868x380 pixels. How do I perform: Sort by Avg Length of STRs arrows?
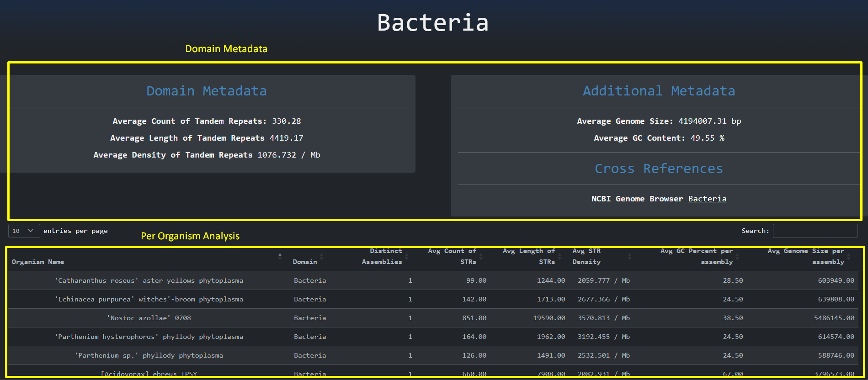click(559, 257)
